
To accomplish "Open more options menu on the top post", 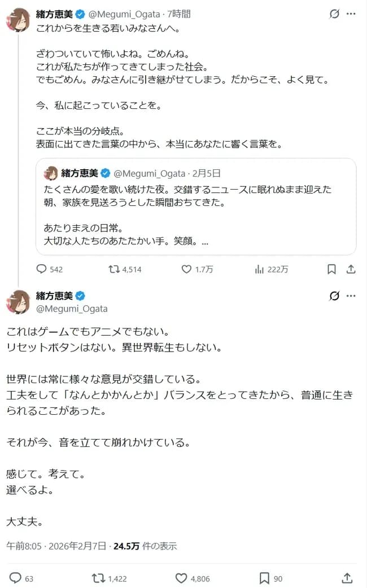I will (351, 14).
